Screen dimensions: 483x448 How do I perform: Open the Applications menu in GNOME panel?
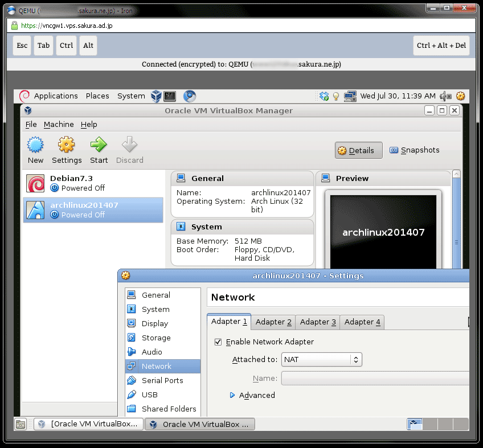(x=56, y=96)
